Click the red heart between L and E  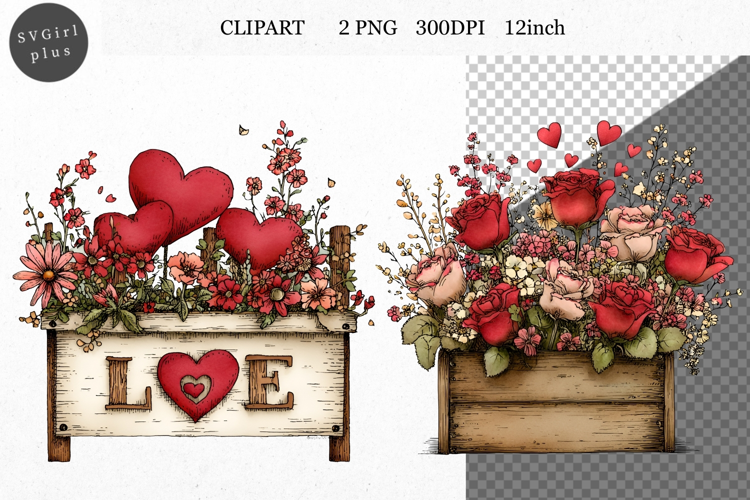[x=198, y=383]
